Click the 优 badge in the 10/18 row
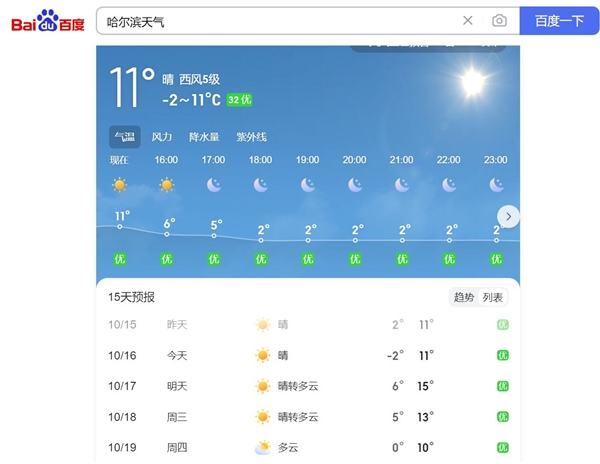This screenshot has height=464, width=600. tap(502, 417)
